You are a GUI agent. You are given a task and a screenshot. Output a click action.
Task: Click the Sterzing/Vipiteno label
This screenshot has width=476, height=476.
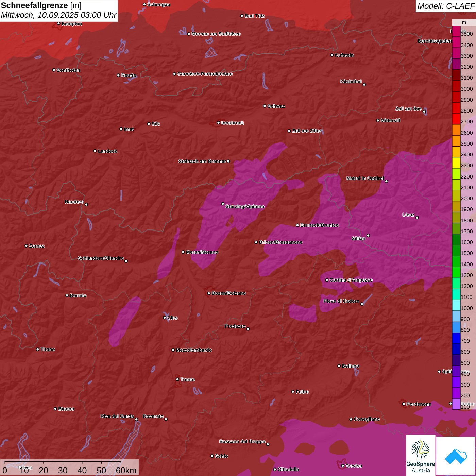(245, 206)
